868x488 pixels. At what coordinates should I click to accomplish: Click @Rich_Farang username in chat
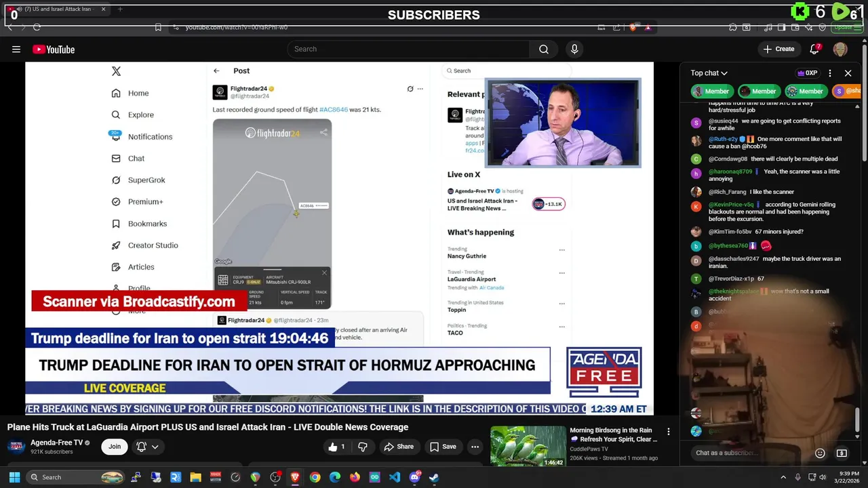tap(728, 192)
